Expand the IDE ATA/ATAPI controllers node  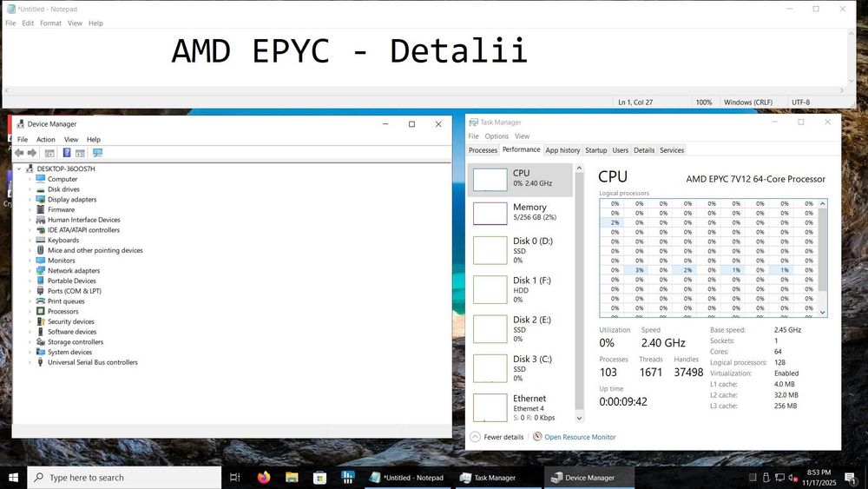point(30,230)
